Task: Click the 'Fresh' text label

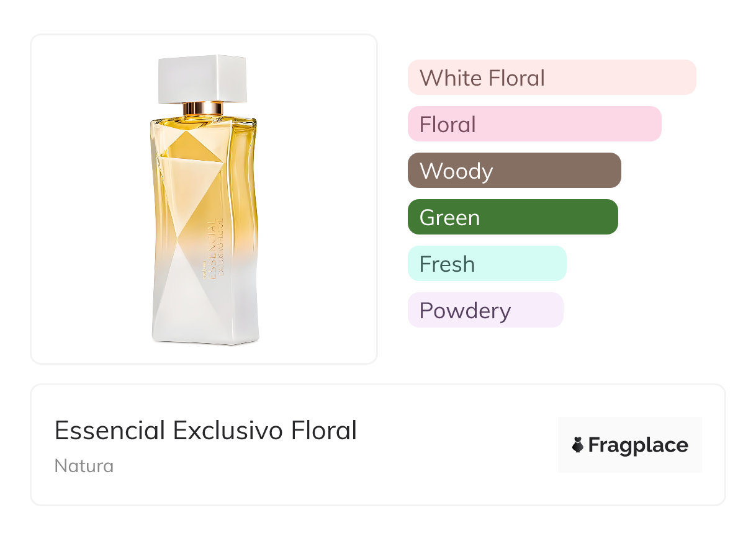Action: pos(447,264)
